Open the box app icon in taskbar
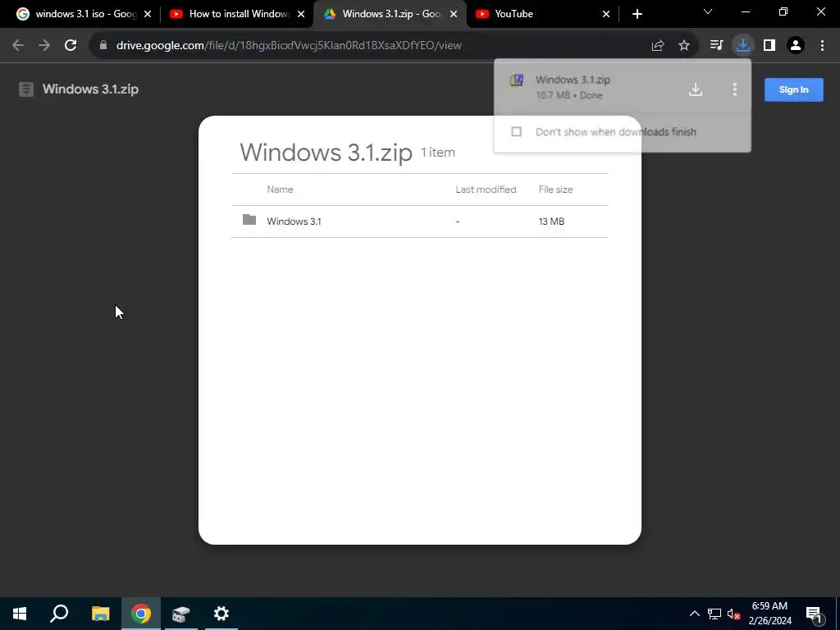Viewport: 840px width, 630px height. [x=180, y=614]
